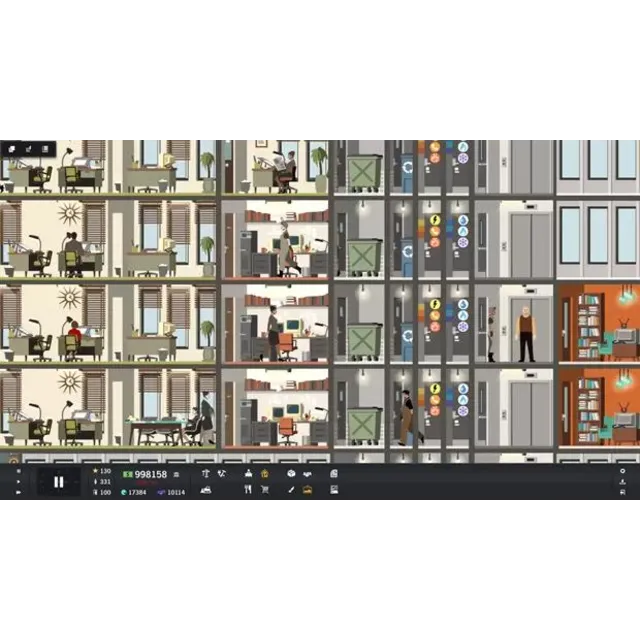
Task: Select the middle play speed icon
Action: [18, 482]
